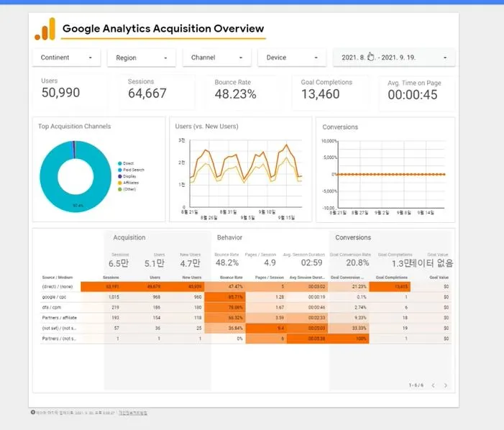Go to previous table page arrow

coord(434,385)
